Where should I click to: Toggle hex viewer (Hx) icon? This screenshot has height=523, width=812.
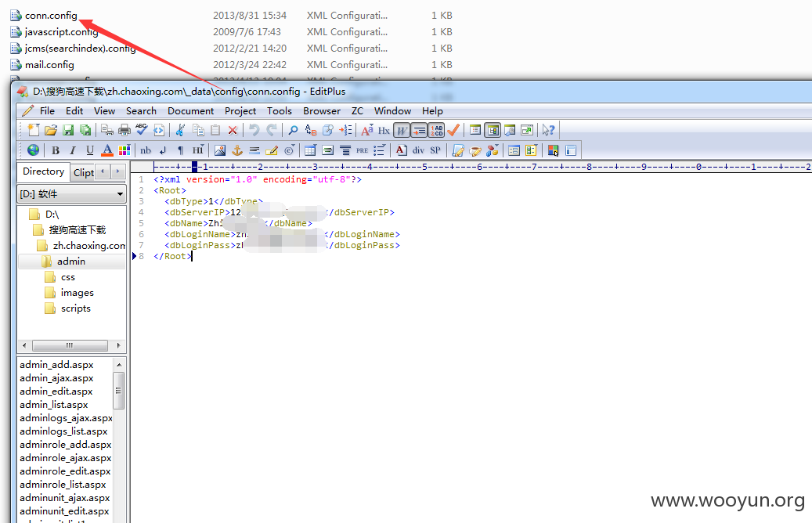coord(384,130)
